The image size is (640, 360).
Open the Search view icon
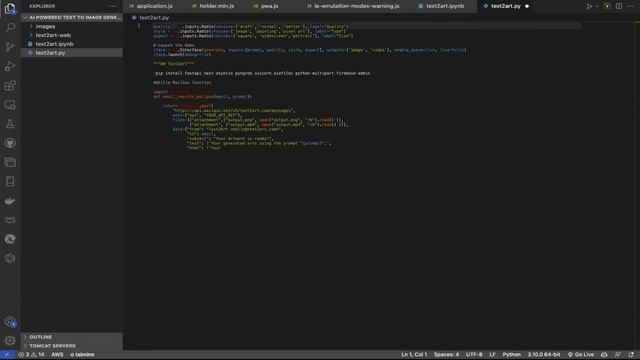pyautogui.click(x=10, y=27)
